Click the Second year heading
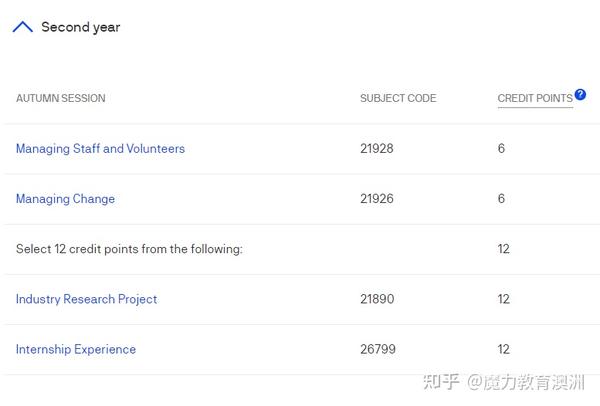600x406 pixels. pyautogui.click(x=81, y=27)
